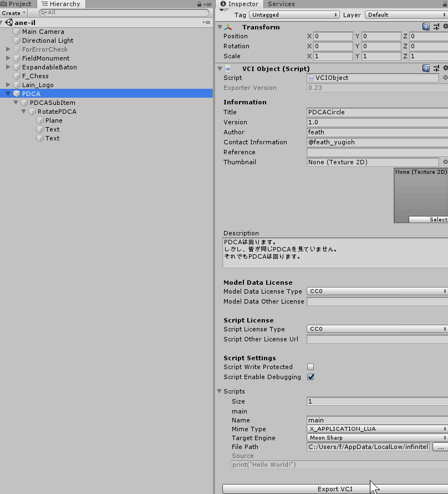Select FieldMonument in hierarchy
The image size is (448, 494).
(x=45, y=58)
